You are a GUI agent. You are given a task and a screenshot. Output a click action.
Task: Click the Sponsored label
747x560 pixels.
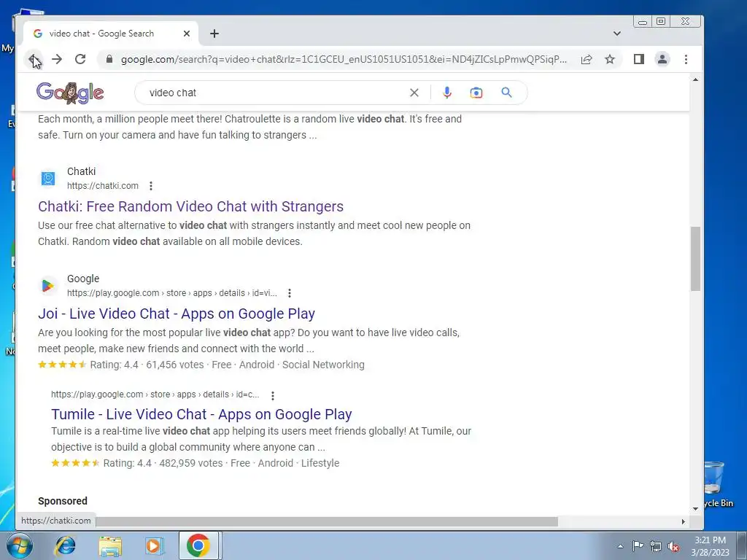coord(63,501)
